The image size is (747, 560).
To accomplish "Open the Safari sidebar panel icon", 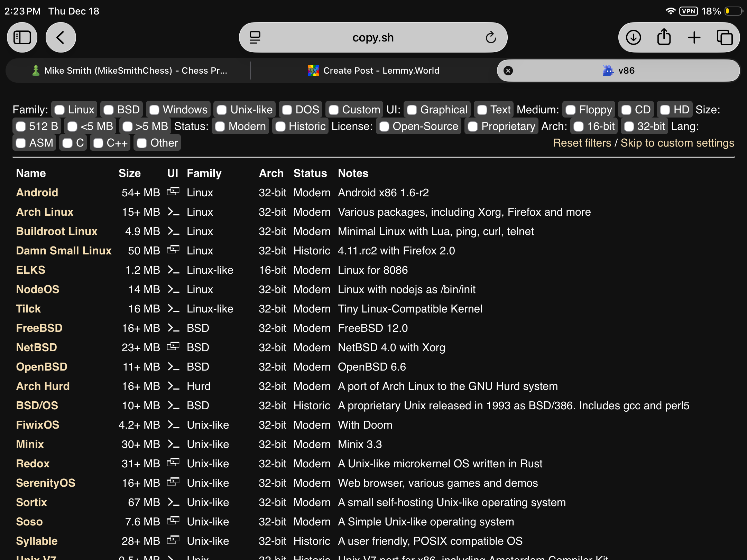I will click(x=22, y=37).
